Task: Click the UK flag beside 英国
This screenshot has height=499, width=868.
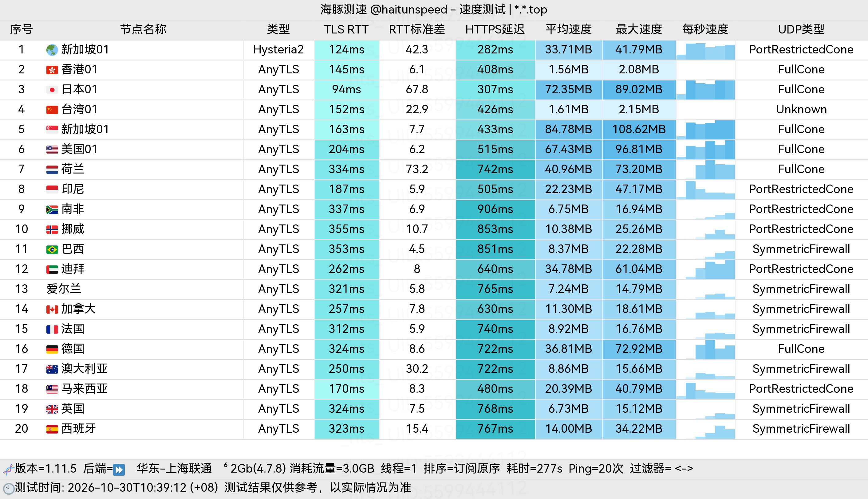Action: [52, 409]
